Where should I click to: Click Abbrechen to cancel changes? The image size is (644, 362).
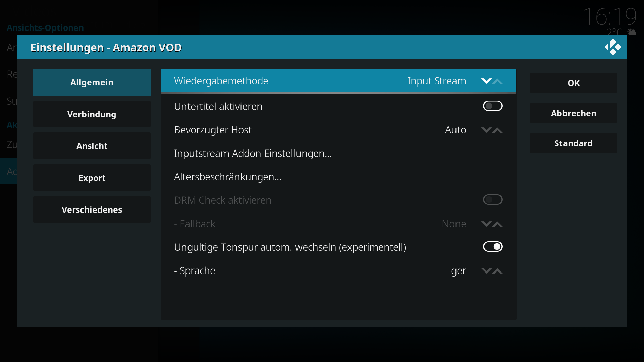click(574, 113)
